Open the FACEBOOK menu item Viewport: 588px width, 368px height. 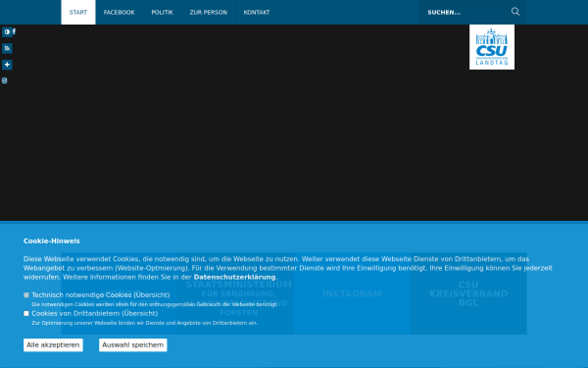[x=119, y=13]
